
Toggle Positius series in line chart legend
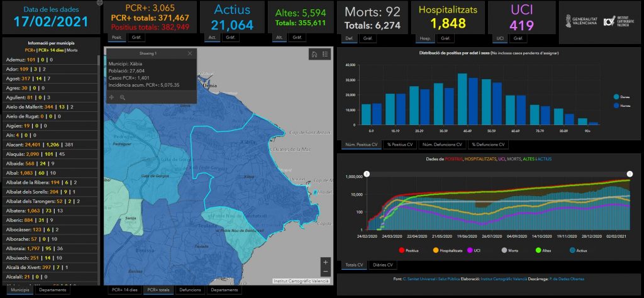point(409,250)
